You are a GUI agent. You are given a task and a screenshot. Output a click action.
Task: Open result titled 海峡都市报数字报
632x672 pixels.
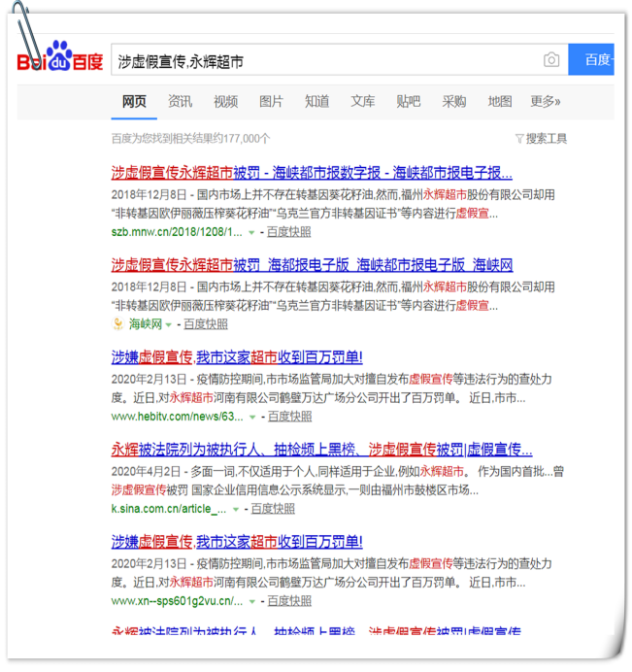click(x=312, y=173)
